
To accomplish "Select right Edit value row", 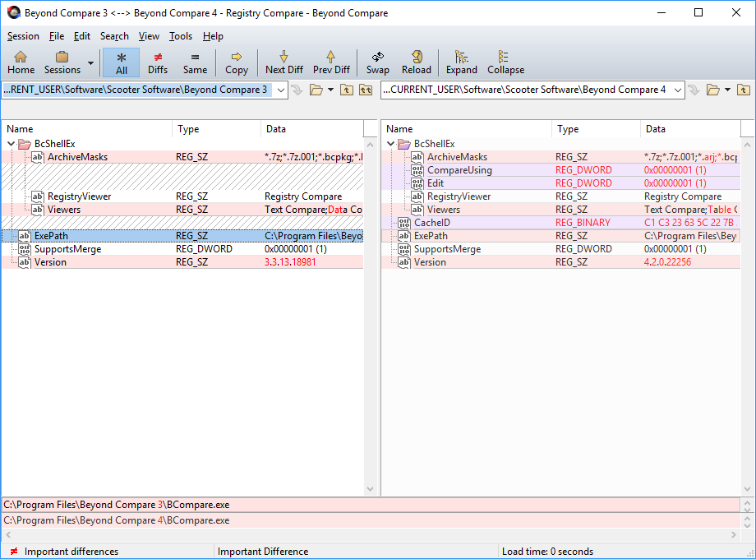I will click(x=561, y=183).
